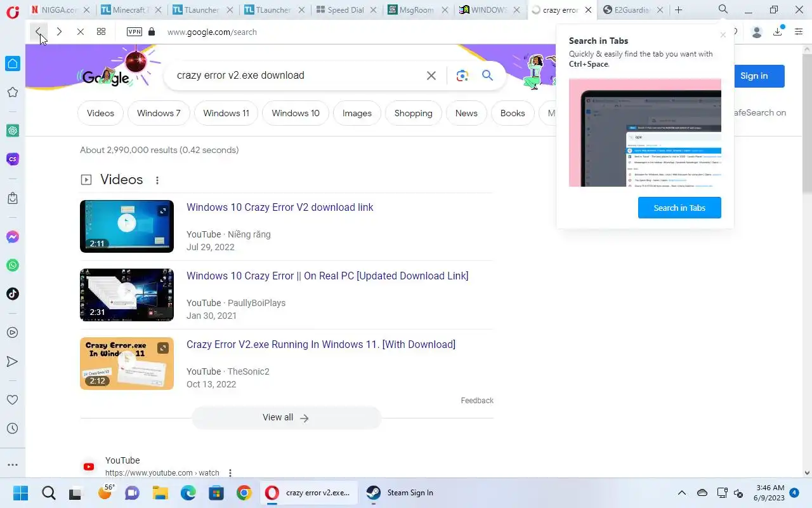The width and height of the screenshot is (812, 508).
Task: Click the blue Search in Tabs button
Action: 679,208
